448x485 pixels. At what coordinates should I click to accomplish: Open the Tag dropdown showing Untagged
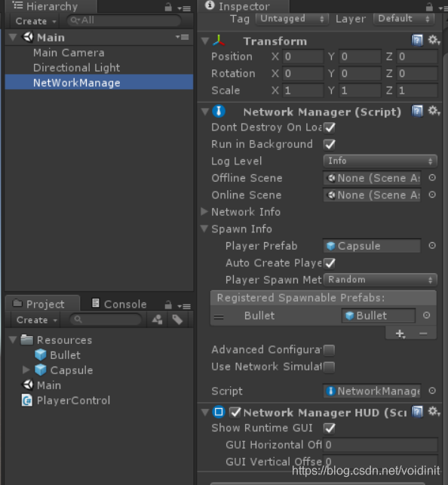pos(292,19)
